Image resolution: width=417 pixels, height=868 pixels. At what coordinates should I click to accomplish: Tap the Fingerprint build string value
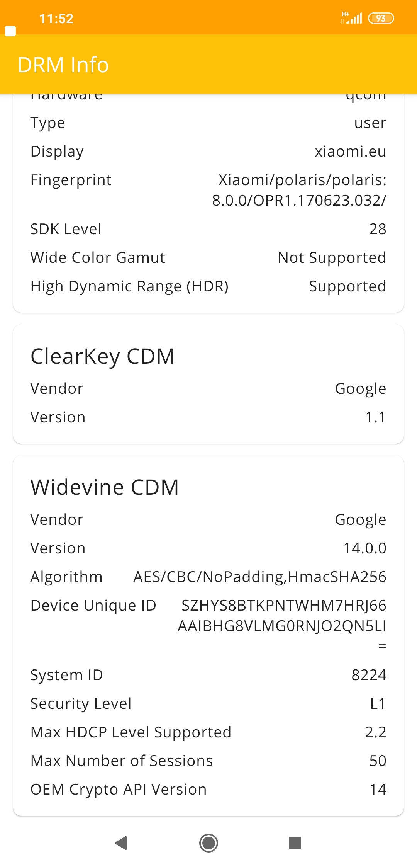pyautogui.click(x=300, y=190)
